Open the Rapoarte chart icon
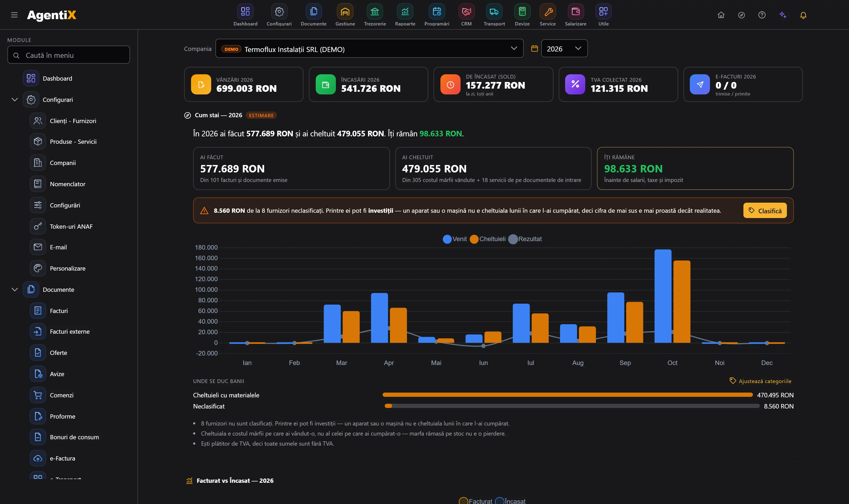The height and width of the screenshot is (504, 849). point(405,12)
